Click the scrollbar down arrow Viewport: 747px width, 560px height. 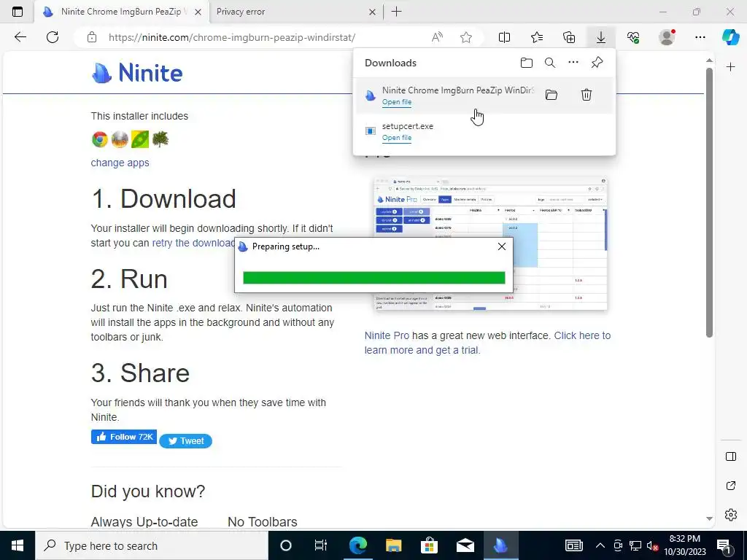coord(709,518)
